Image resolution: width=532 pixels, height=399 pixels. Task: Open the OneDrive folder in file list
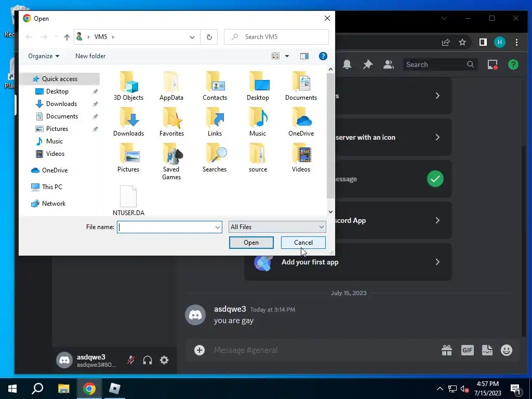point(301,122)
